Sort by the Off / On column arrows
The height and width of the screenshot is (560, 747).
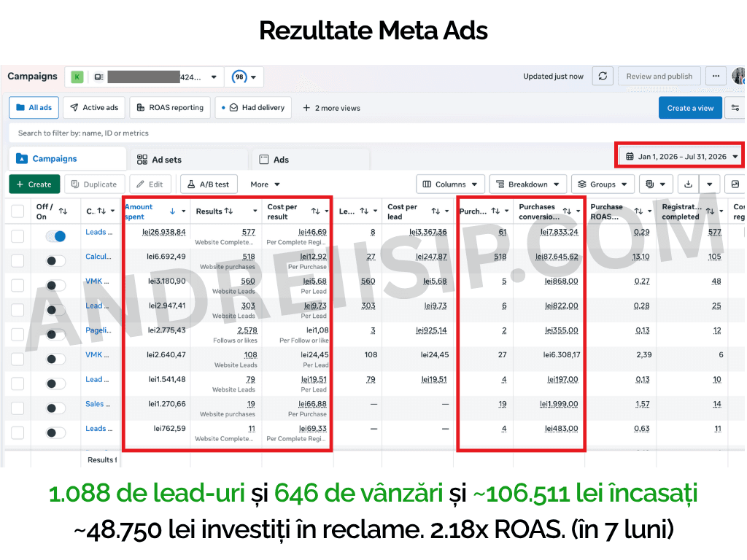(x=63, y=211)
